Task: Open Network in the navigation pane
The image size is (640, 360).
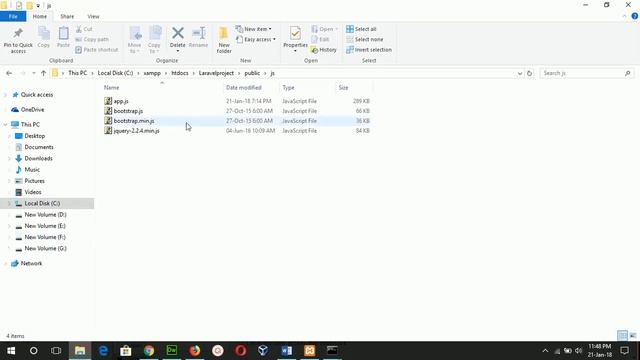Action: coord(31,263)
